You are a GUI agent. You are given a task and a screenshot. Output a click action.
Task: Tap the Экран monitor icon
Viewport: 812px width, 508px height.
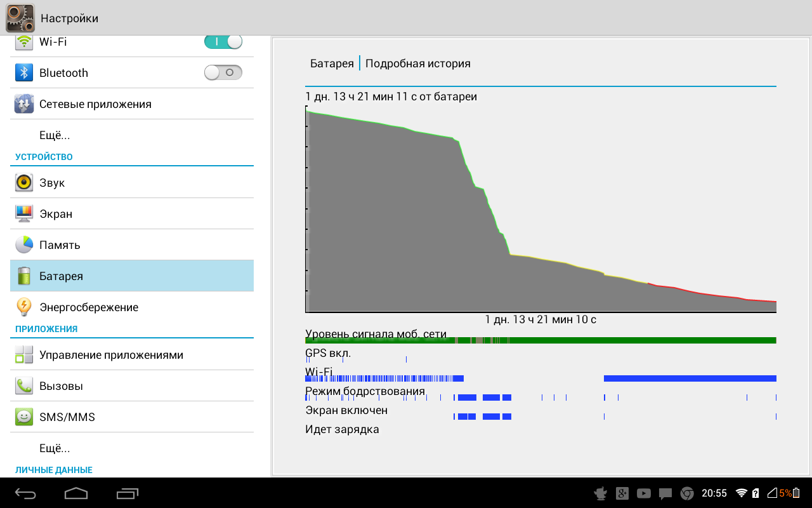(24, 213)
